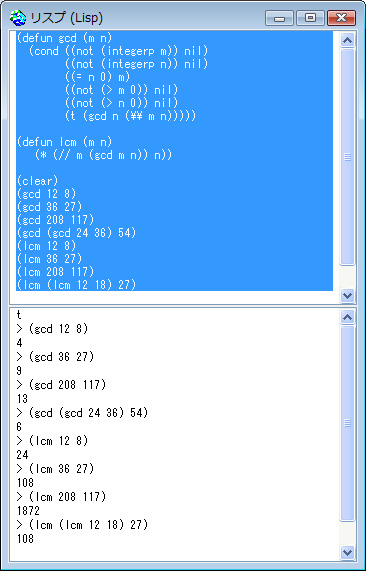The height and width of the screenshot is (571, 366).
Task: Close the Lisp window
Action: (x=341, y=18)
